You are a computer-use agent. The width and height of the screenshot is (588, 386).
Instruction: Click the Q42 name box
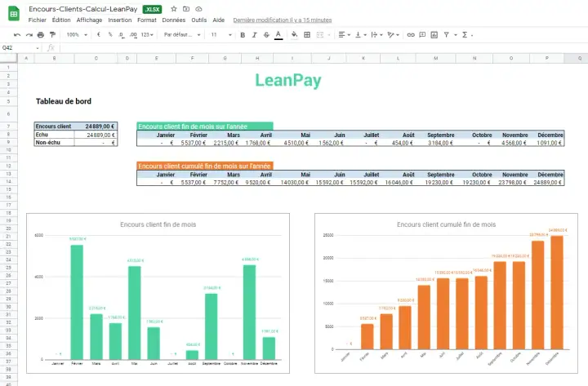[x=20, y=47]
